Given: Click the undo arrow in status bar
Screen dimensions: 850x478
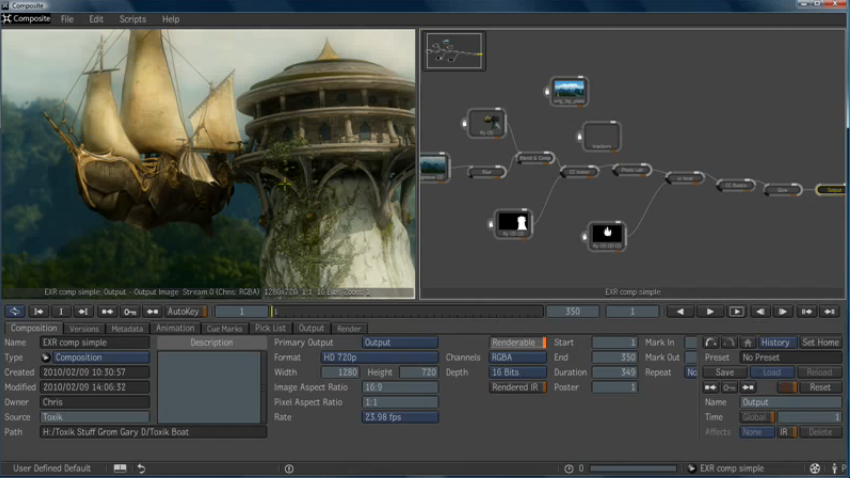Looking at the screenshot, I should [141, 468].
